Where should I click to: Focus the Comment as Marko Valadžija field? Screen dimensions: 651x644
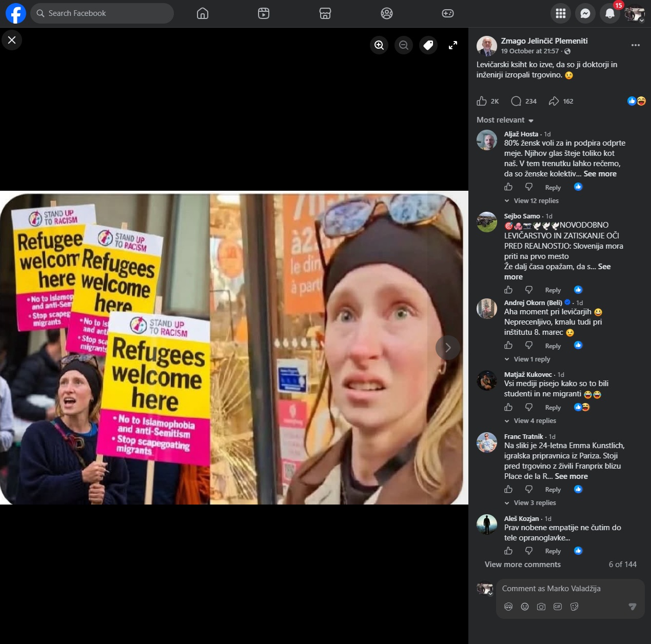coord(570,589)
